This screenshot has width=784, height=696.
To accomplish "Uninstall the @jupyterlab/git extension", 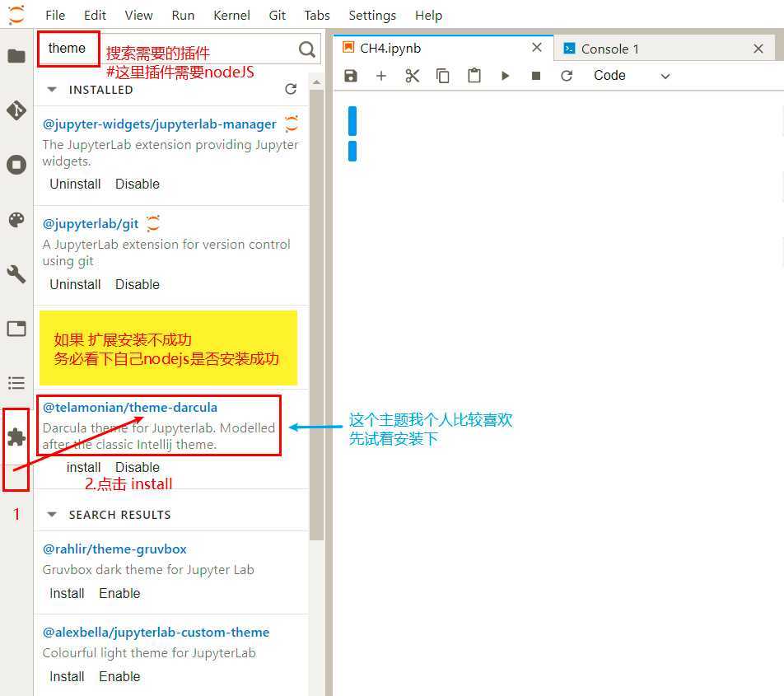I will 75,284.
